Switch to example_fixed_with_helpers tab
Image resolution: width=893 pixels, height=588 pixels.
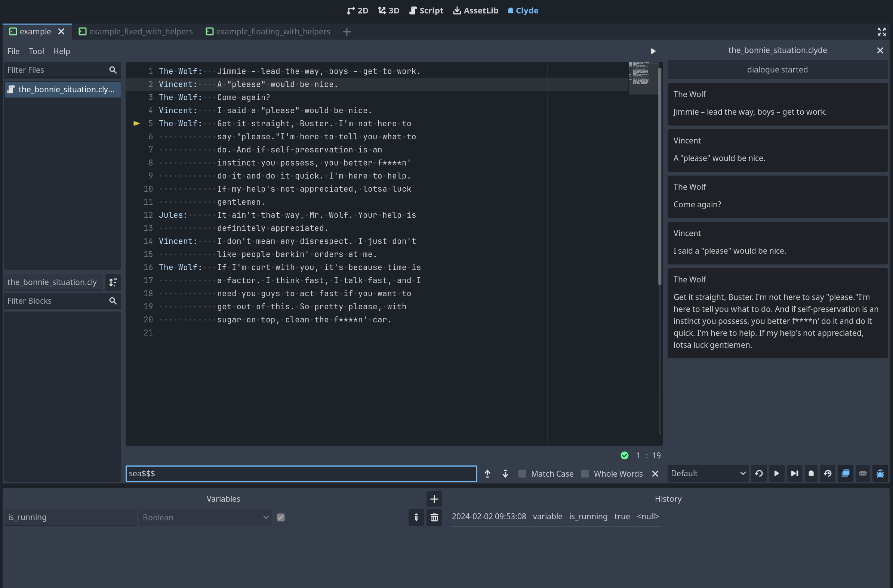[x=141, y=31]
